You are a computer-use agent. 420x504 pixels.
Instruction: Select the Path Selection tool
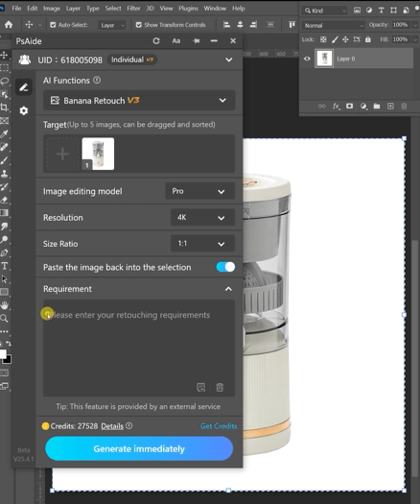[x=4, y=279]
